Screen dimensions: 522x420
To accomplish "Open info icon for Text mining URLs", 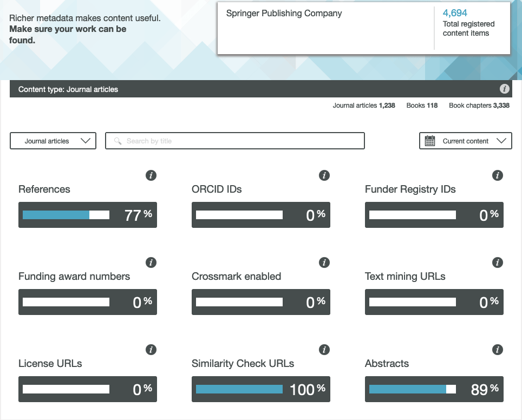I will [x=498, y=262].
